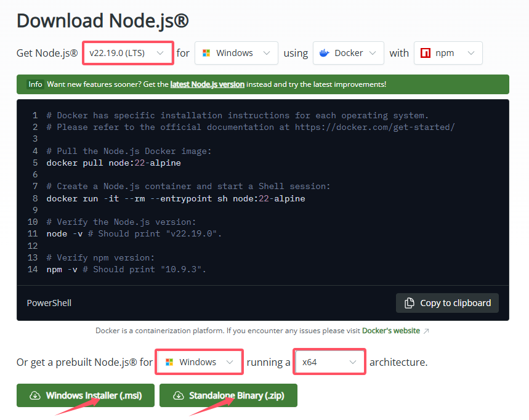529x420 pixels.
Task: Click code line 'docker pull node:22-alpine'
Action: (114, 163)
